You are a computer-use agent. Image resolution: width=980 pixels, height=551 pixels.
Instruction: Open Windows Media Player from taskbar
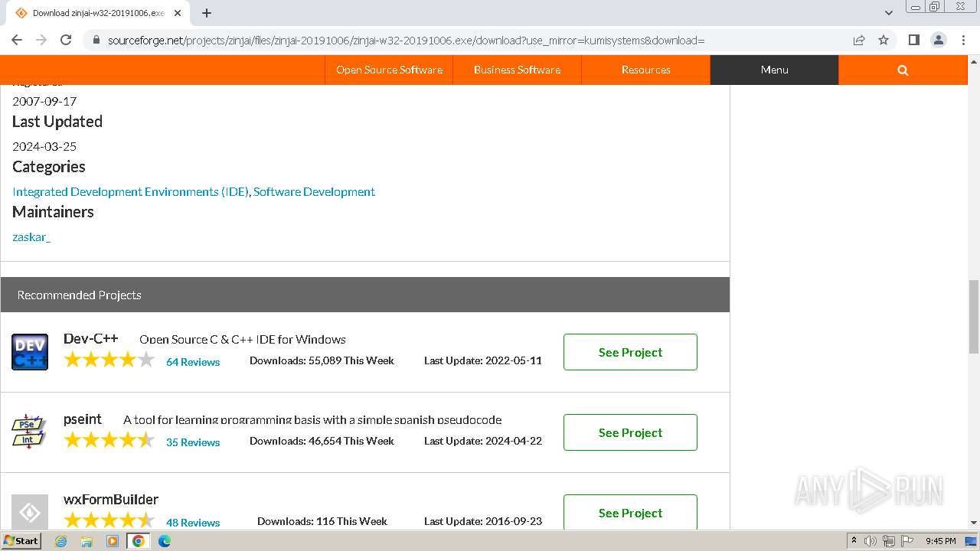[x=113, y=541]
